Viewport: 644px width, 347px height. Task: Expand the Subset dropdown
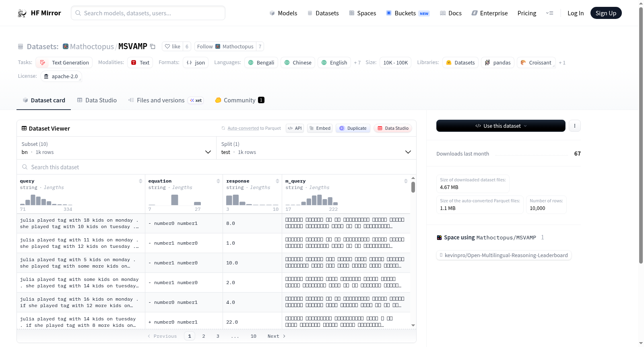[117, 148]
